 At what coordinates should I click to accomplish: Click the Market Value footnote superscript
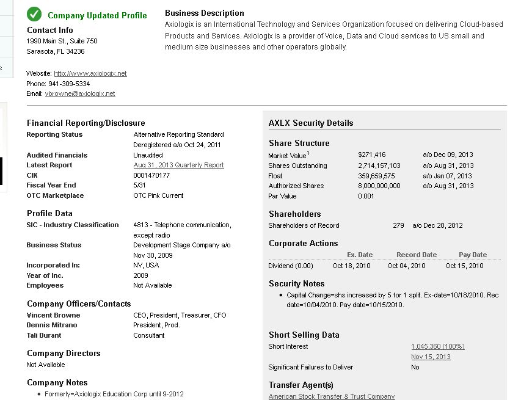[308, 153]
